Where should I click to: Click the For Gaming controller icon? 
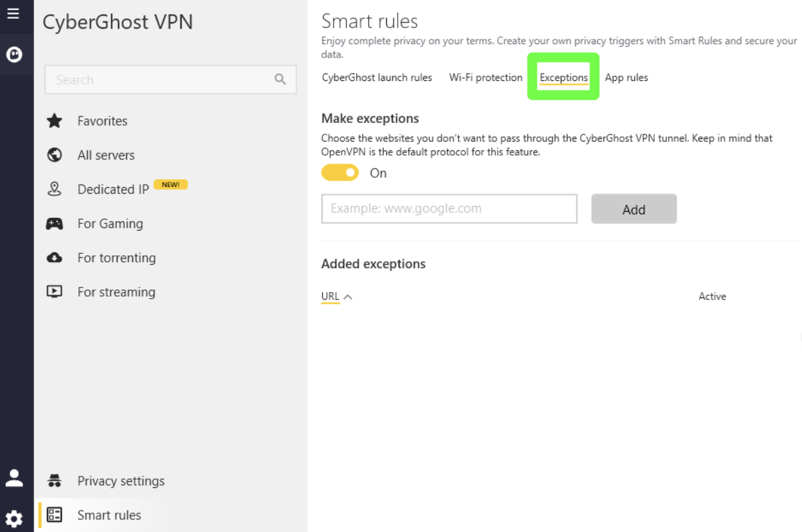pos(54,223)
